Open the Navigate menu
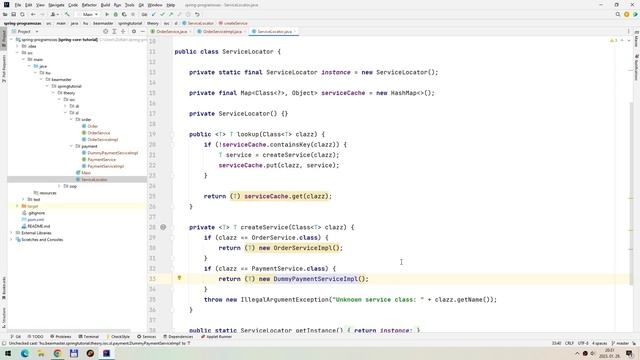The height and width of the screenshot is (360, 640). pyautogui.click(x=56, y=5)
